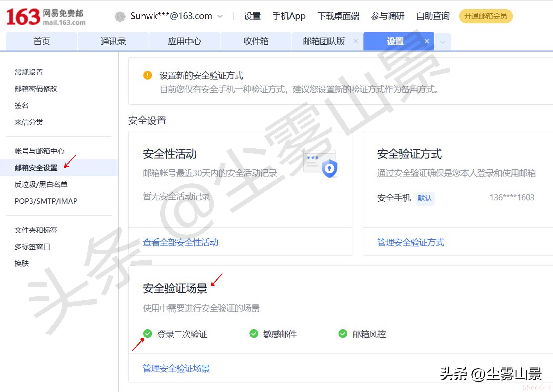Click the 敏感邮件 green check mark
The width and height of the screenshot is (553, 392).
point(254,334)
